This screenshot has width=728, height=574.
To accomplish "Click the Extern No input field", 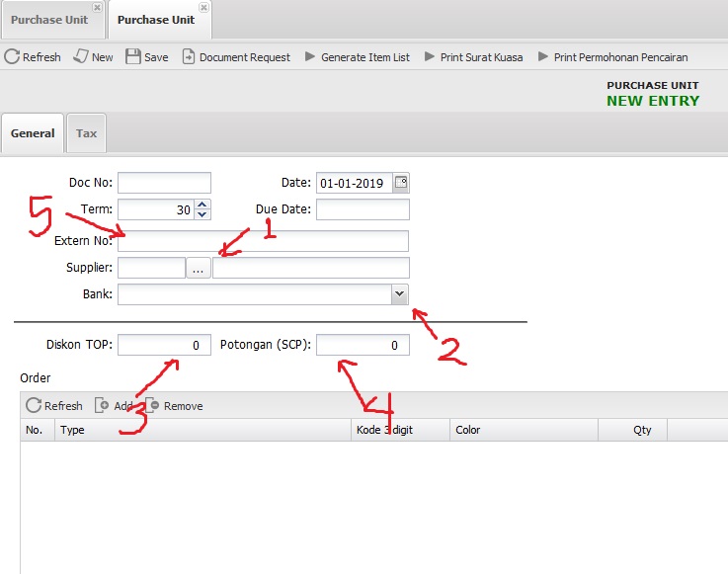I will (263, 242).
